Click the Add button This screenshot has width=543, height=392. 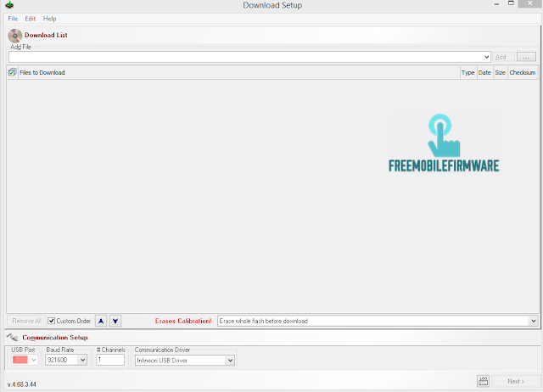tap(503, 57)
